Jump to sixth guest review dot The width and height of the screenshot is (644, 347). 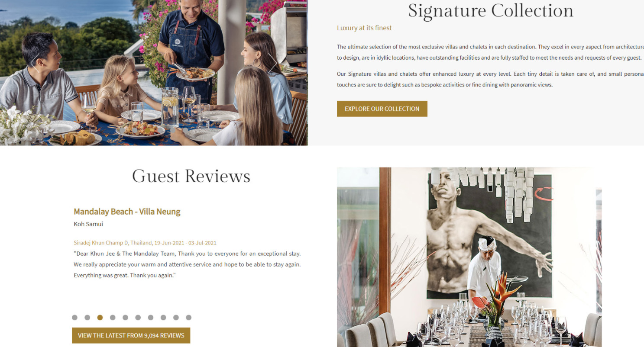point(138,318)
